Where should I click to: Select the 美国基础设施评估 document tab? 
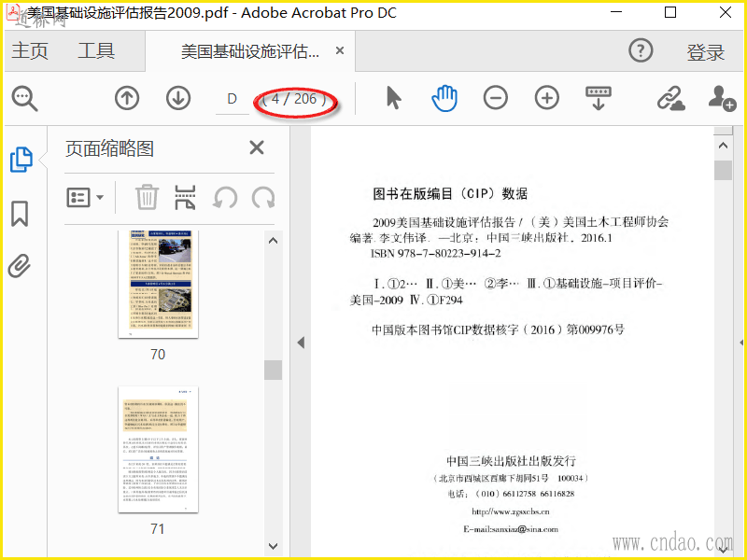[x=250, y=51]
